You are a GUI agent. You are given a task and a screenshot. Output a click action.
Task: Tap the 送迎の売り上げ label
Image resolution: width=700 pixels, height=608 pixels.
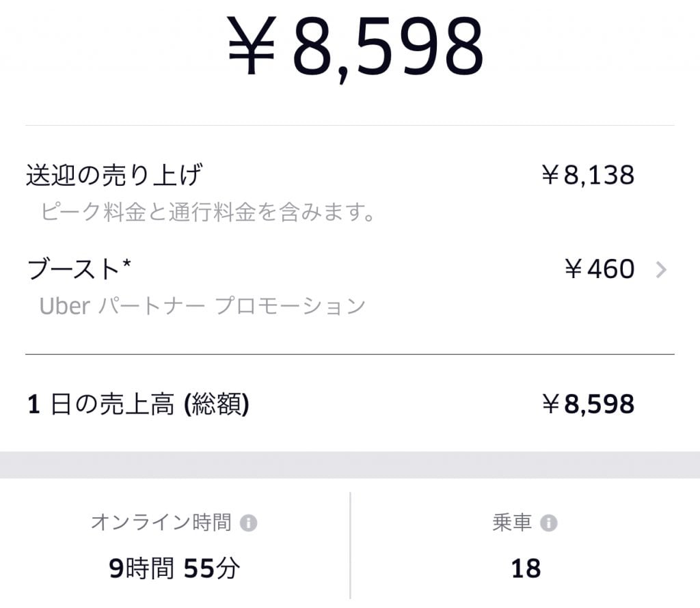click(114, 176)
